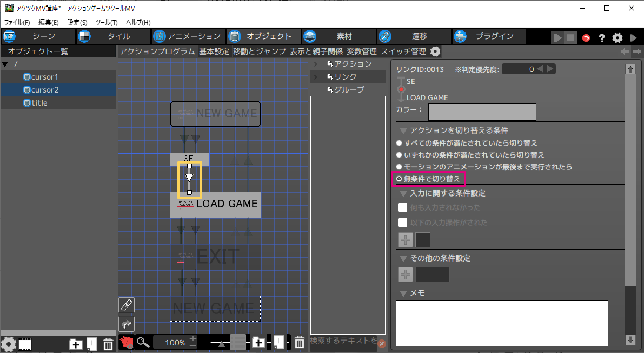Open the gear icon beside スイッチ管理 tab
The width and height of the screenshot is (644, 353).
(x=435, y=51)
